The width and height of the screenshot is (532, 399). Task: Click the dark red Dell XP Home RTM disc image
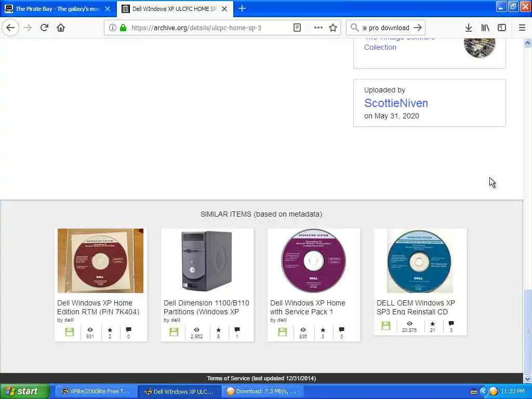tap(100, 261)
